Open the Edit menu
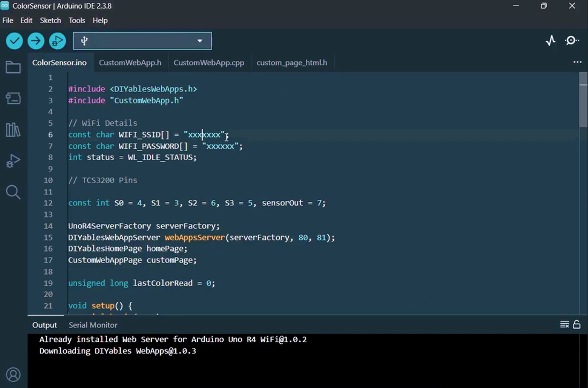Image resolution: width=588 pixels, height=388 pixels. (x=26, y=20)
